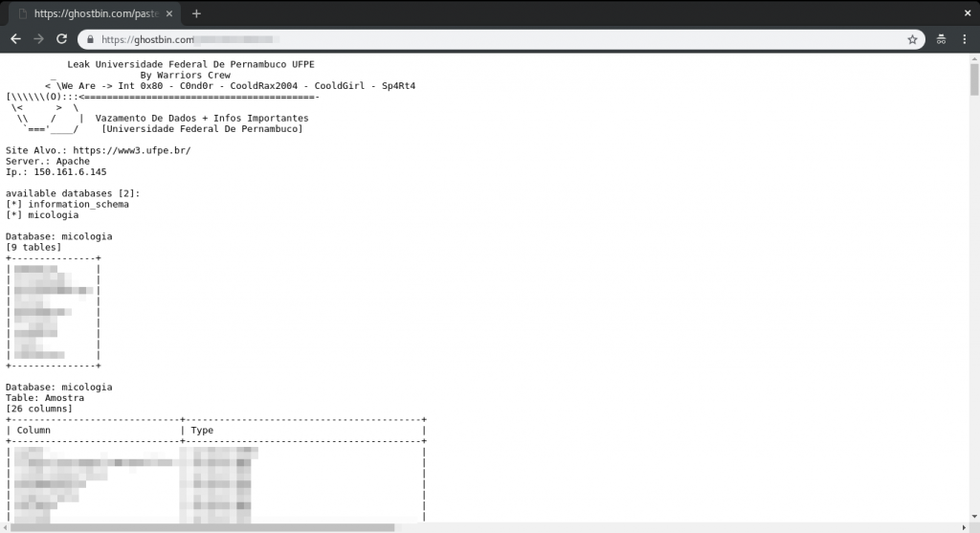Click the 'Type' table header
The image size is (980, 533).
pyautogui.click(x=202, y=430)
